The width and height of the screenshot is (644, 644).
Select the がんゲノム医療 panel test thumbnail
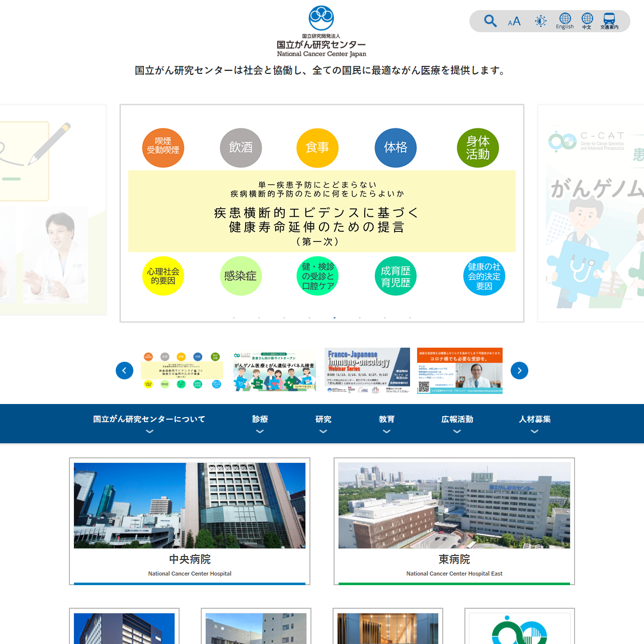coord(275,371)
